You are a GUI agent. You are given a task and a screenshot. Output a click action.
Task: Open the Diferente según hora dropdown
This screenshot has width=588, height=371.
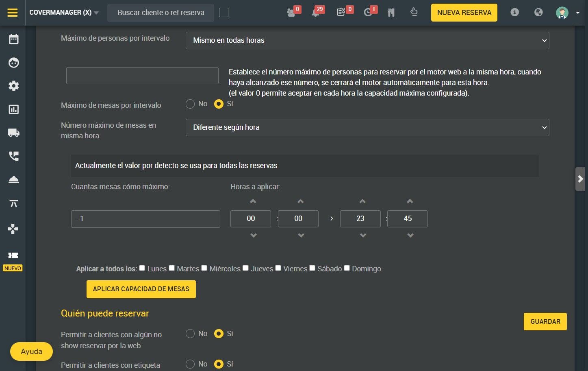tap(367, 127)
